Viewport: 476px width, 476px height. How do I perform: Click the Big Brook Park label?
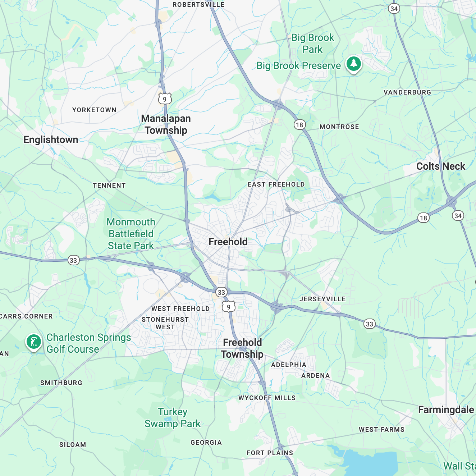(x=313, y=43)
